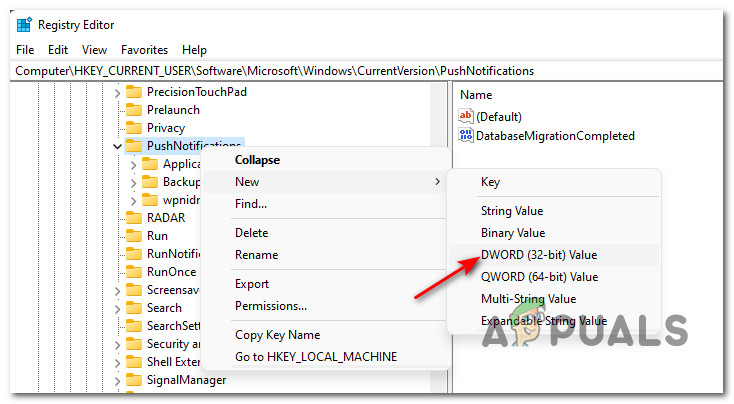Collapse the PushNotifications key chevron
734x404 pixels.
pyautogui.click(x=117, y=147)
